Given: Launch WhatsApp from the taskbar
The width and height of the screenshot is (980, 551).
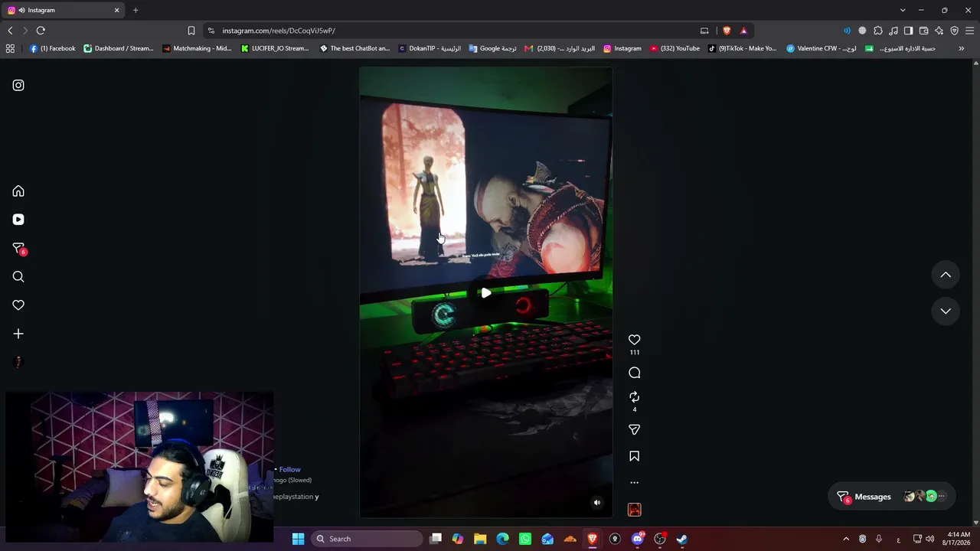Looking at the screenshot, I should click(x=525, y=539).
